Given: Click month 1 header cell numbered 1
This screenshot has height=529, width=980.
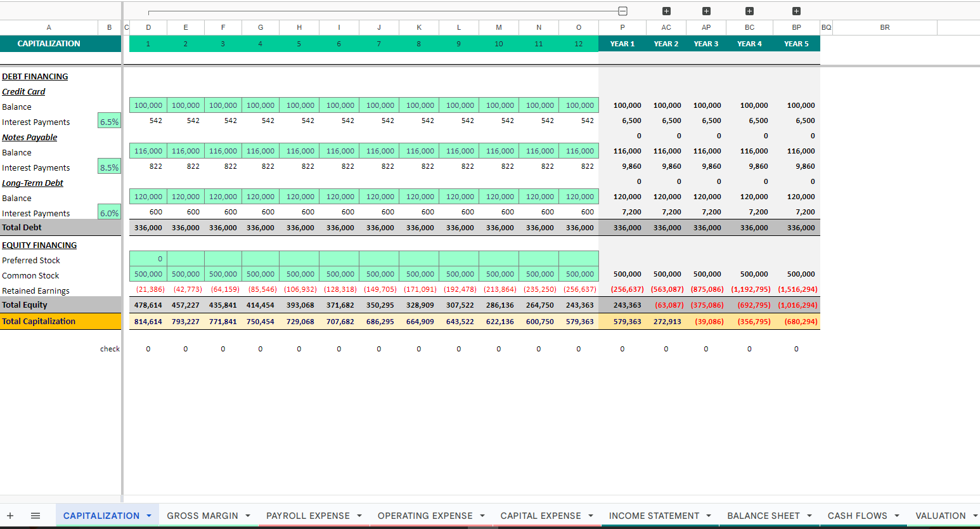Looking at the screenshot, I should tap(148, 44).
